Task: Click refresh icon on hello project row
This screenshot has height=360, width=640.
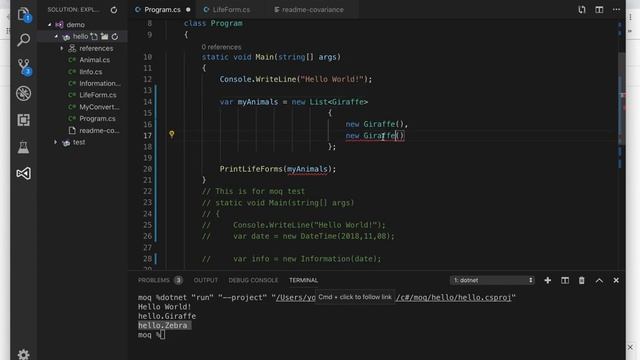Action: pos(115,37)
